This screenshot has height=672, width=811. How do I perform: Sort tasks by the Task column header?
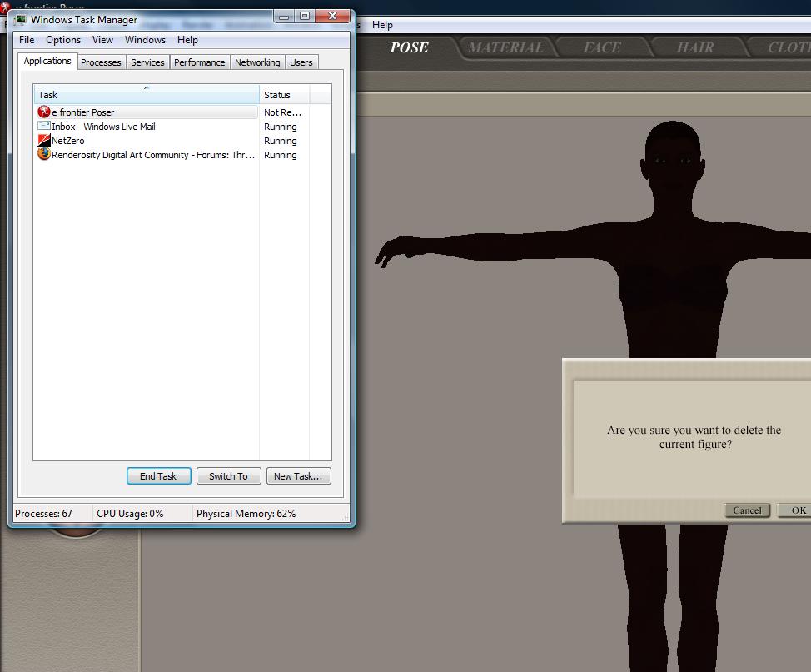point(146,95)
